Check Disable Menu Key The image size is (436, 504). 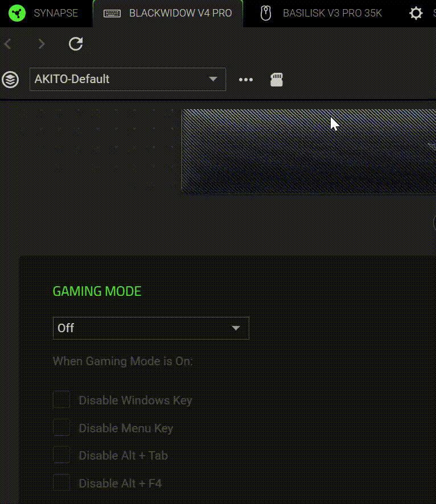[x=61, y=427]
